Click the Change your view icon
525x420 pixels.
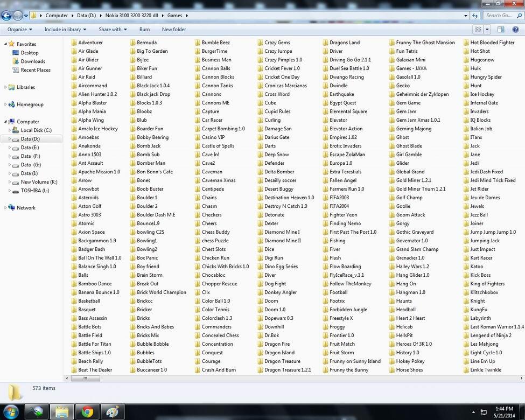(478, 30)
